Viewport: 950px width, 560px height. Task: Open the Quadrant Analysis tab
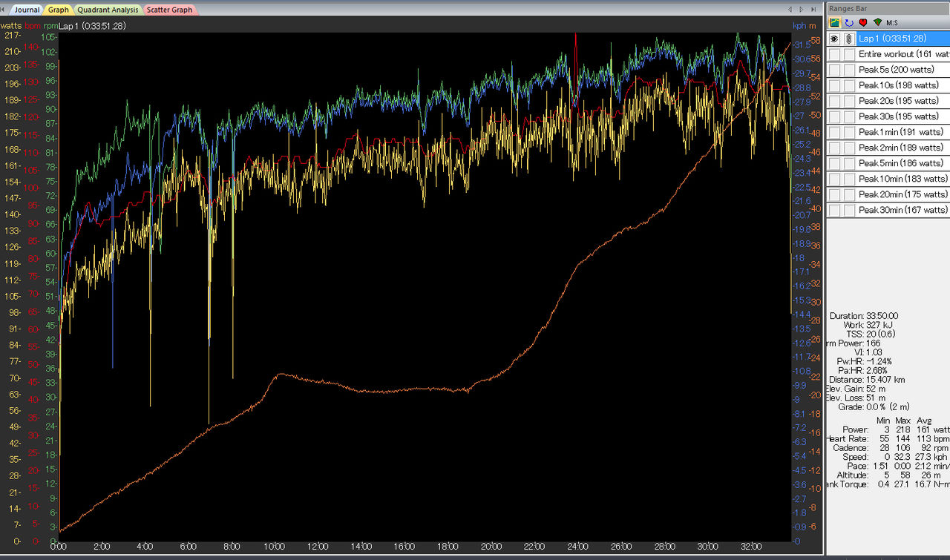click(x=107, y=10)
